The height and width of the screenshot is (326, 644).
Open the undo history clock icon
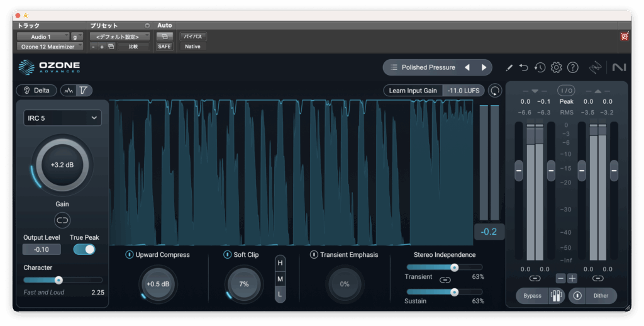click(x=540, y=67)
